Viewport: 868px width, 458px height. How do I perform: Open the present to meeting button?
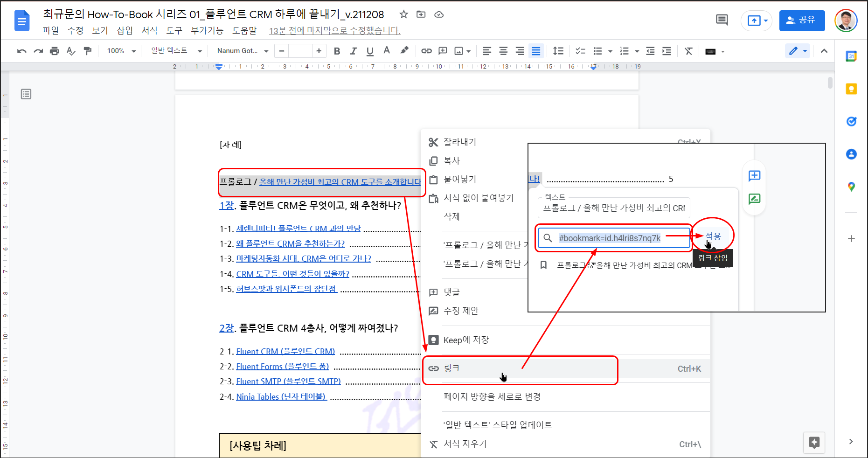click(x=757, y=21)
